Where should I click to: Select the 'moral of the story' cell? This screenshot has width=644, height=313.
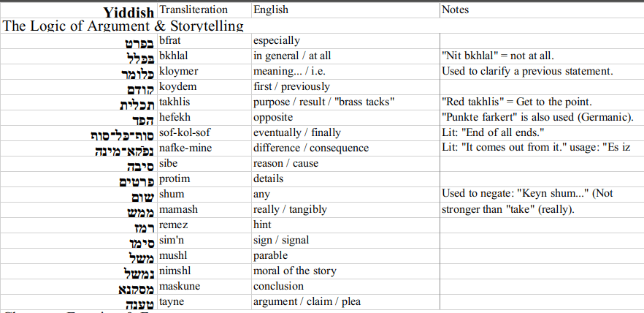coord(294,271)
